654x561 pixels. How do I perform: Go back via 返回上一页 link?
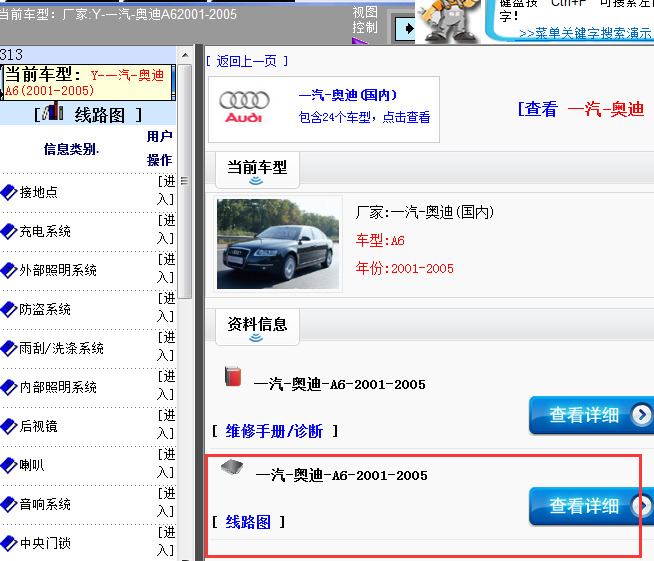pos(247,61)
